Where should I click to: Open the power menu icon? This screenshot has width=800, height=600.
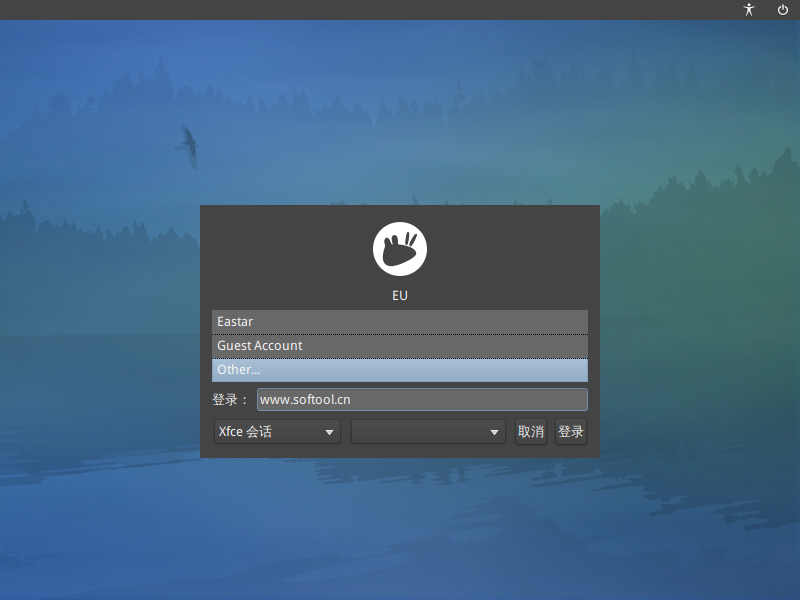[x=783, y=10]
